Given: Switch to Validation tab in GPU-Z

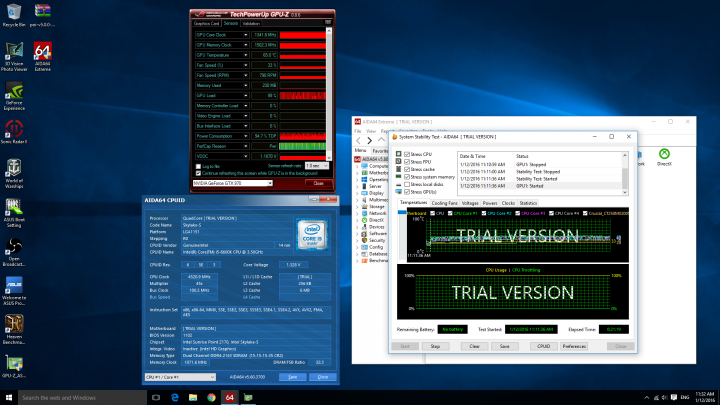Looking at the screenshot, I should 251,23.
